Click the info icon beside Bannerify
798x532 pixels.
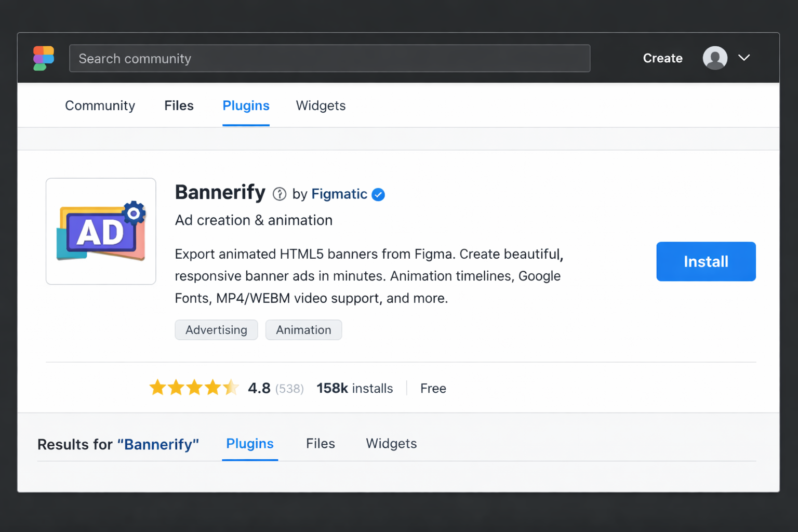(x=280, y=194)
